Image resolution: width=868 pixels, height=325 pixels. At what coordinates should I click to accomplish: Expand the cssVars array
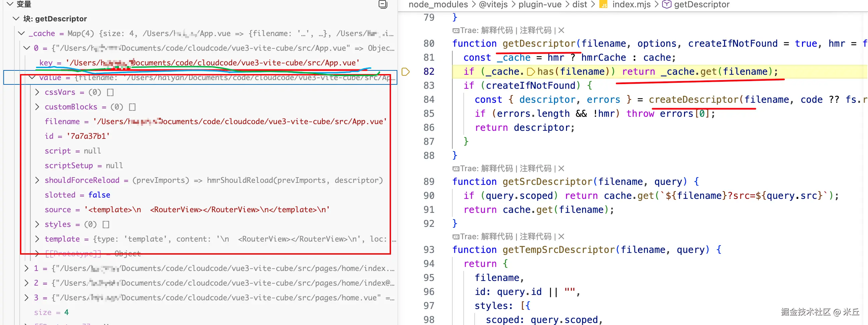point(37,92)
